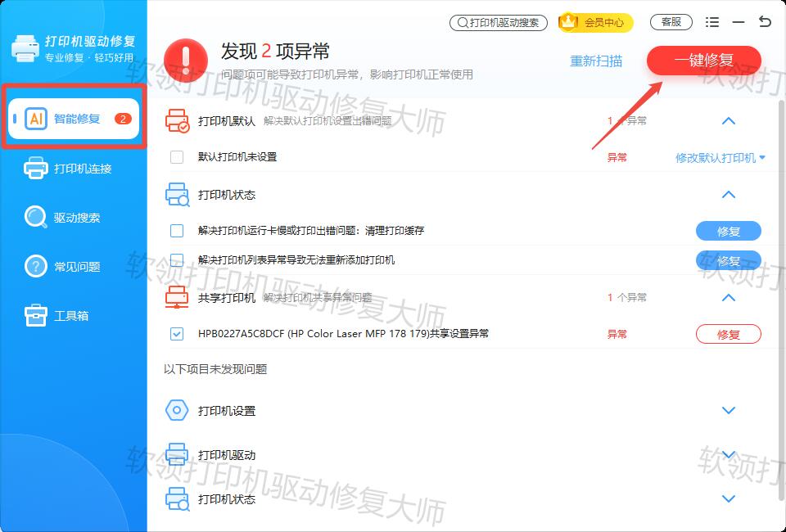Click the red exclamation alert icon
Viewport: 786px width, 532px height.
186,60
